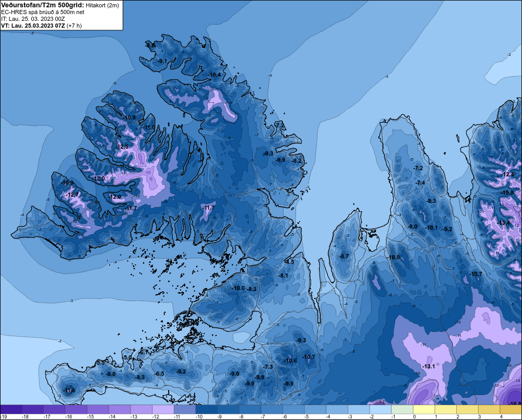Click the legend tick label '4'
The height and width of the screenshot is (420, 522).
[501, 417]
